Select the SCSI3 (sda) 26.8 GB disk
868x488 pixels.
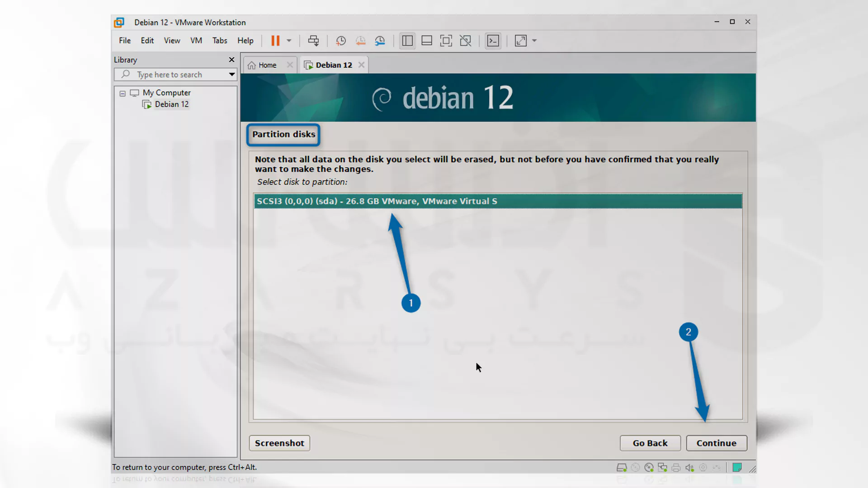[498, 202]
